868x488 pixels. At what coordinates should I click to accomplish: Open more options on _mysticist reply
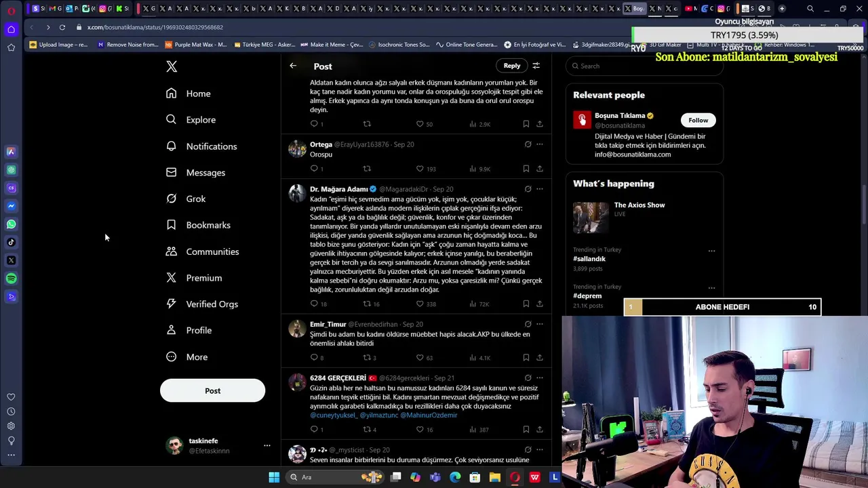click(x=539, y=449)
